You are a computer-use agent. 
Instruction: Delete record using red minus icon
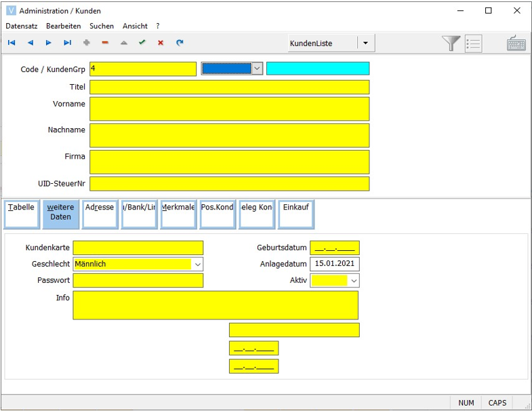(105, 43)
